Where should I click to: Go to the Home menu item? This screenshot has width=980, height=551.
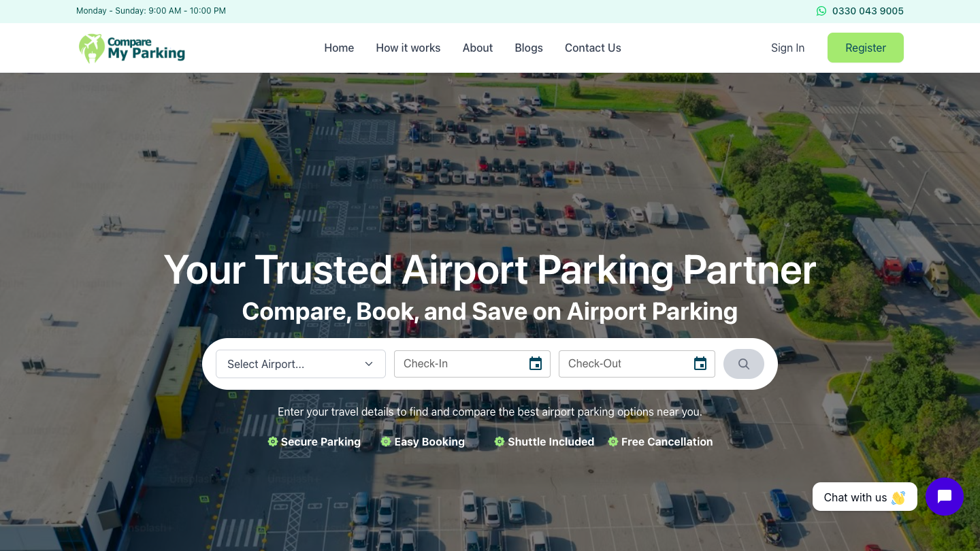pos(339,48)
